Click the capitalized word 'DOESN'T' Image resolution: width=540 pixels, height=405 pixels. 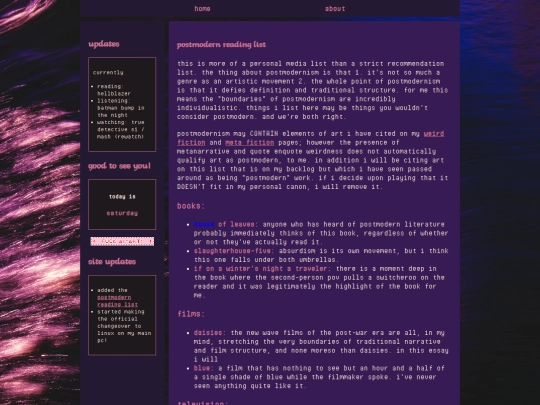191,187
